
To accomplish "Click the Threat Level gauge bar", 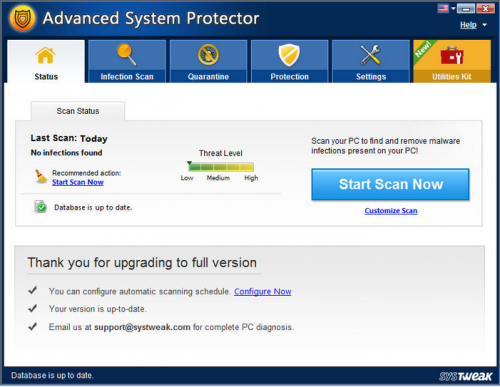I will (x=221, y=166).
